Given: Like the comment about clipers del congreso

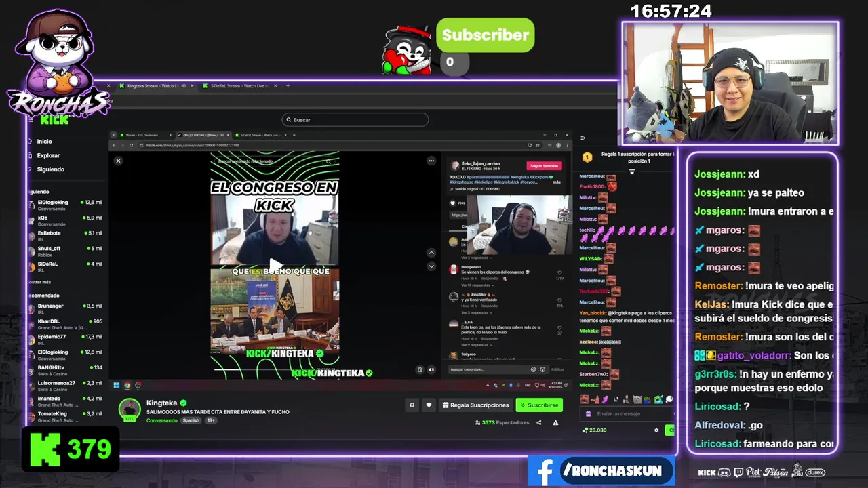Looking at the screenshot, I should click(559, 273).
